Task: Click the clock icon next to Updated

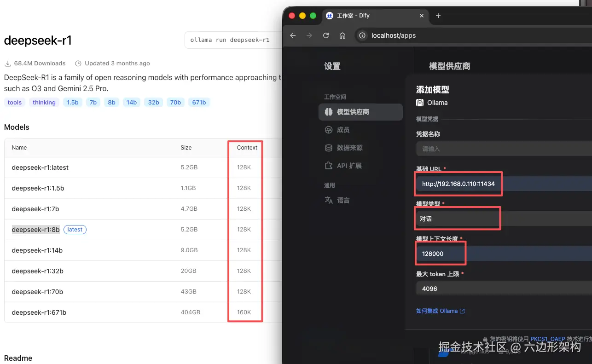Action: click(x=78, y=64)
